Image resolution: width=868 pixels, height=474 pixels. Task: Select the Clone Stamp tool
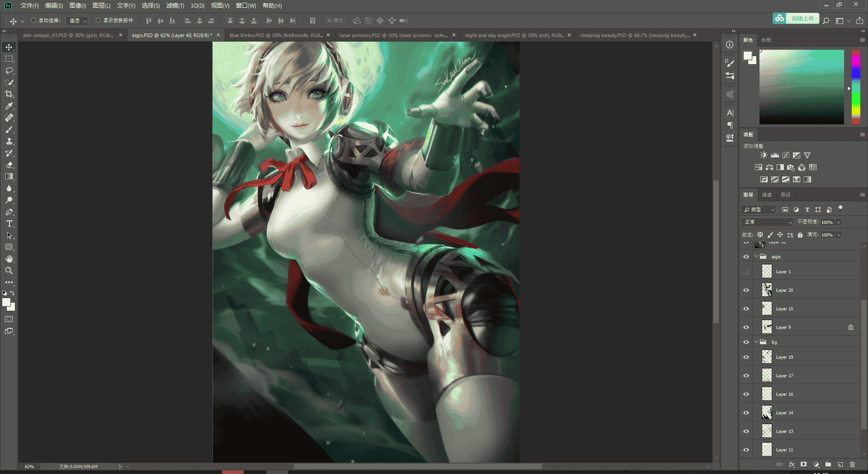[x=9, y=141]
